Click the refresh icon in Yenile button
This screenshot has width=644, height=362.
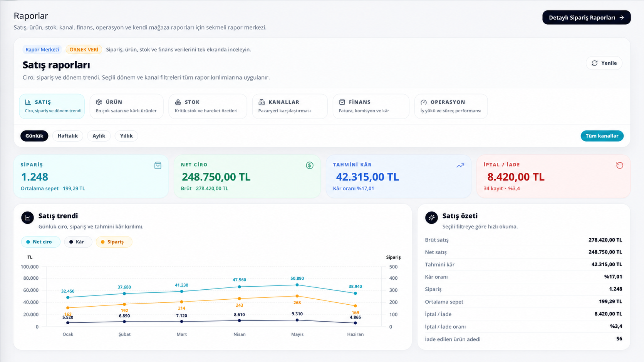[595, 63]
